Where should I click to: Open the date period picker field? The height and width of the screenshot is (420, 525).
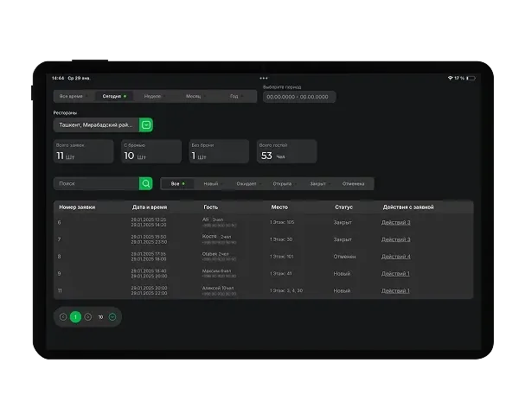pos(299,97)
